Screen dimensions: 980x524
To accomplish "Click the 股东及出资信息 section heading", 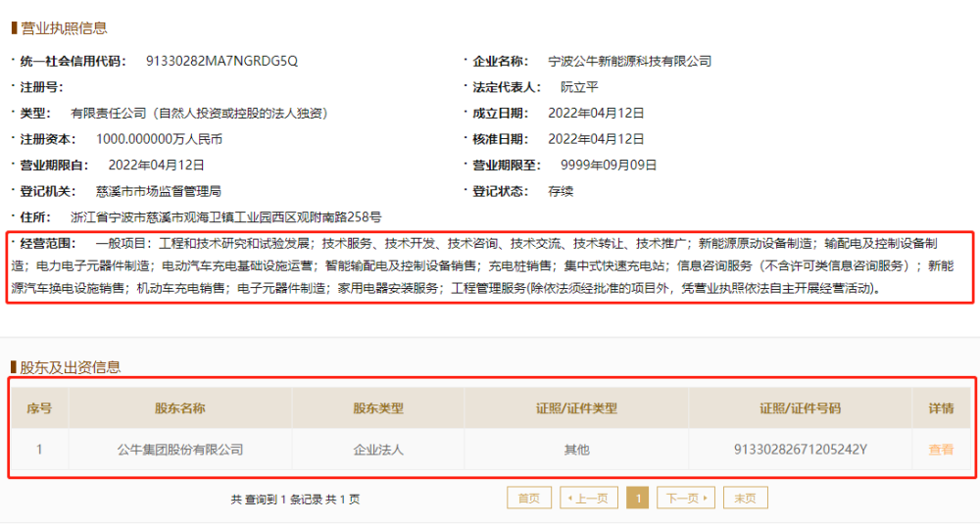I will coord(70,367).
